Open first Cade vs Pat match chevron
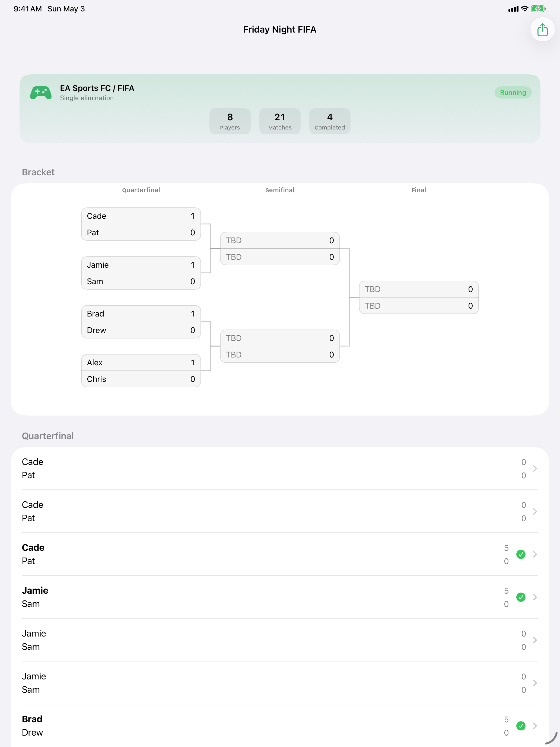Image resolution: width=560 pixels, height=747 pixels. pos(535,469)
